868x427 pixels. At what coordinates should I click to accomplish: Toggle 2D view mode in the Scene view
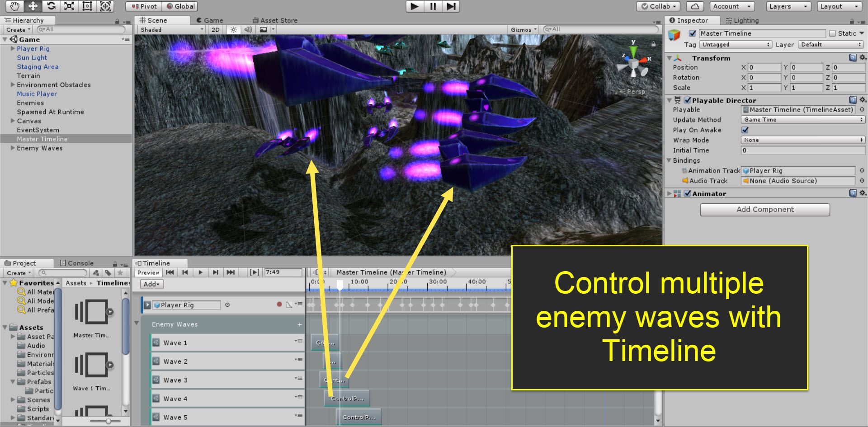[215, 29]
